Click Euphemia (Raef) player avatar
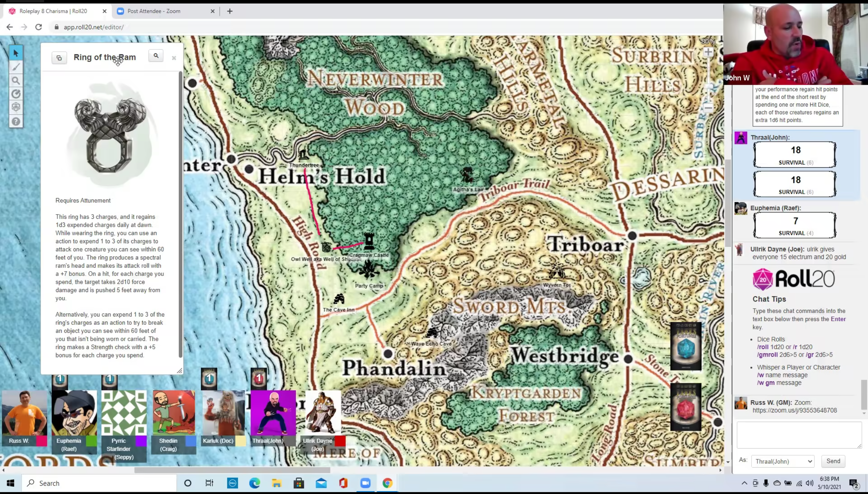The height and width of the screenshot is (494, 868). [x=74, y=413]
